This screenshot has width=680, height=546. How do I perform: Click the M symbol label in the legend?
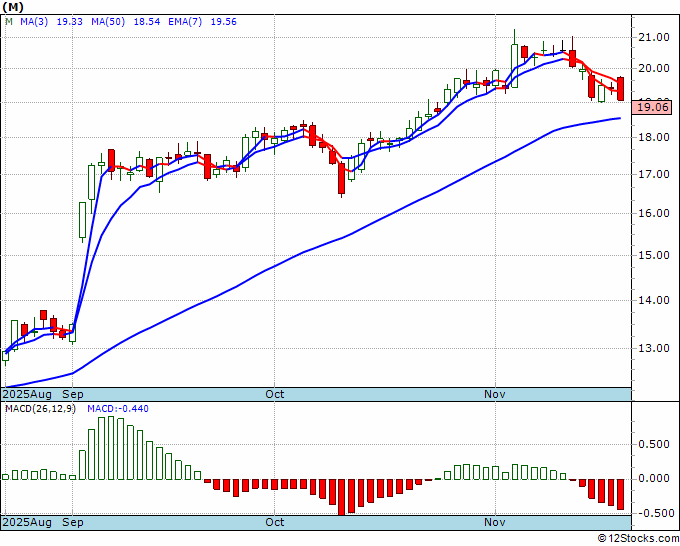coord(9,22)
